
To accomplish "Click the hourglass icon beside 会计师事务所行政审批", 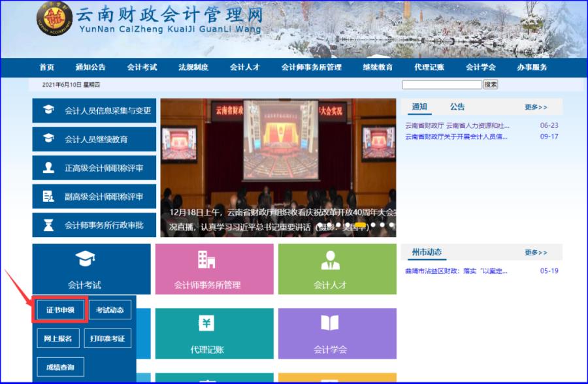I will click(x=48, y=225).
